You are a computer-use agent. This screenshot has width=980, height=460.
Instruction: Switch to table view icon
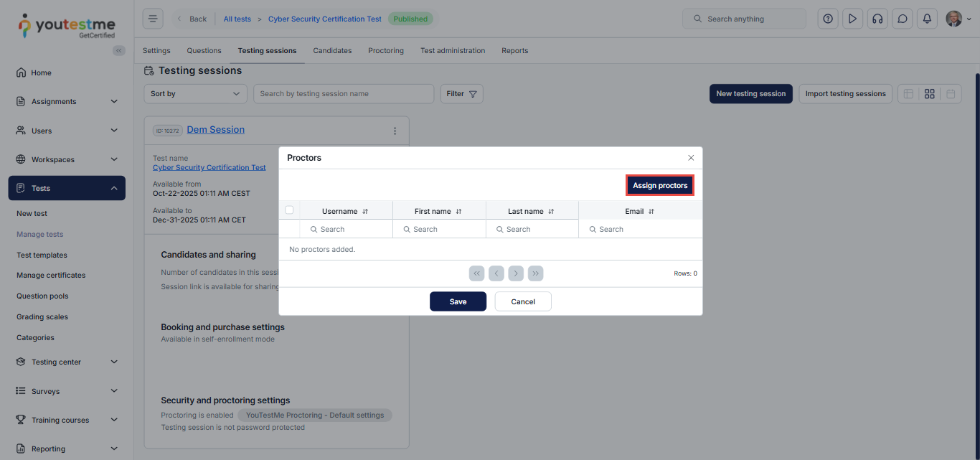(x=908, y=94)
